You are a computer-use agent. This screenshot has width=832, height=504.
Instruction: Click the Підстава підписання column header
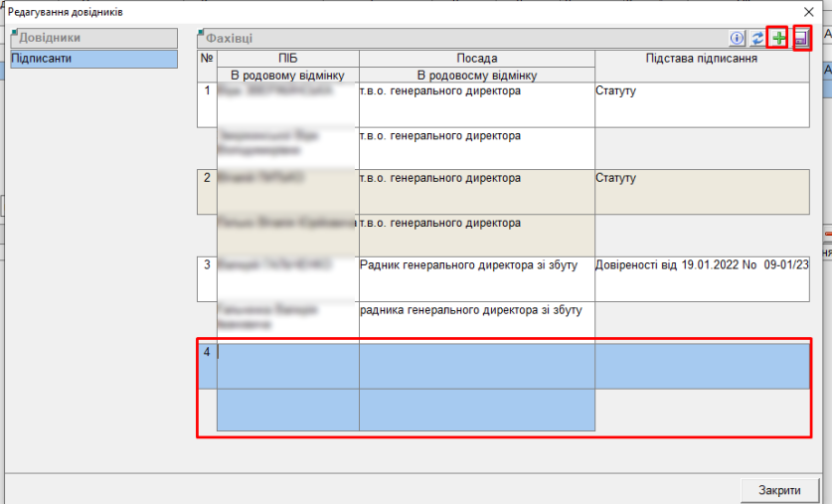(x=701, y=59)
